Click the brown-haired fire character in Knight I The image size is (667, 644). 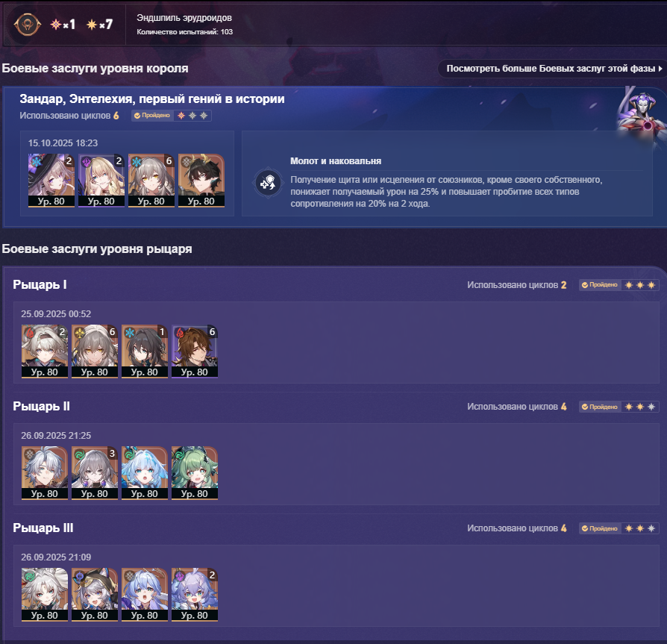pos(195,351)
